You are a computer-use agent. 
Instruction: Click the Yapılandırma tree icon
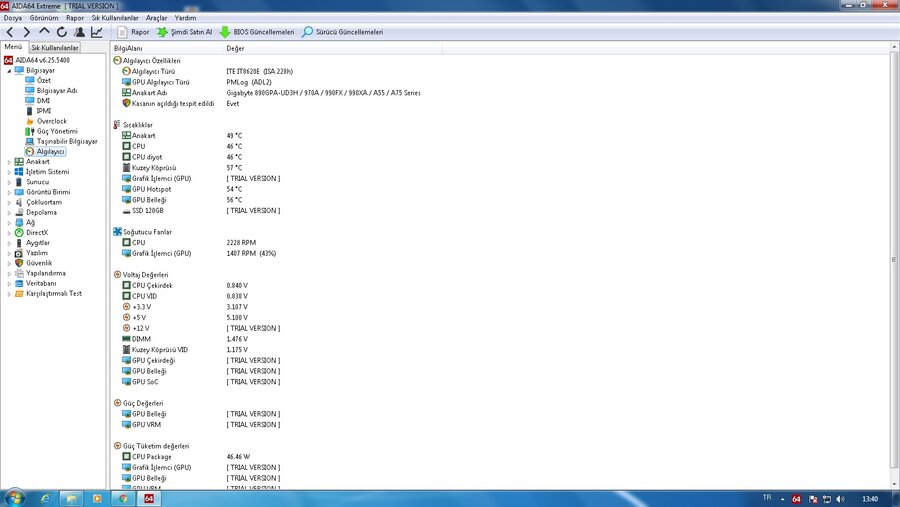(19, 273)
